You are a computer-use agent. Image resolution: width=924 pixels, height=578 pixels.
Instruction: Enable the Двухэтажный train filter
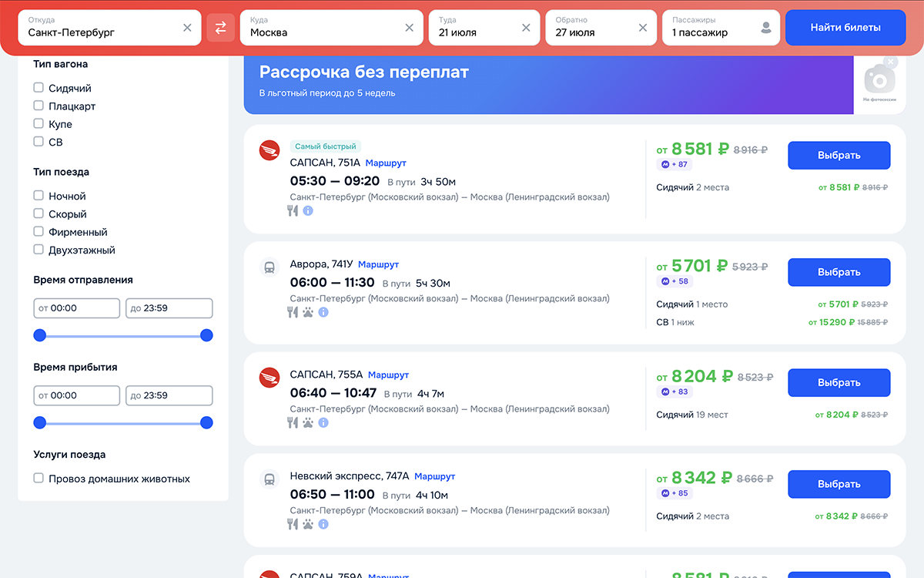click(38, 249)
